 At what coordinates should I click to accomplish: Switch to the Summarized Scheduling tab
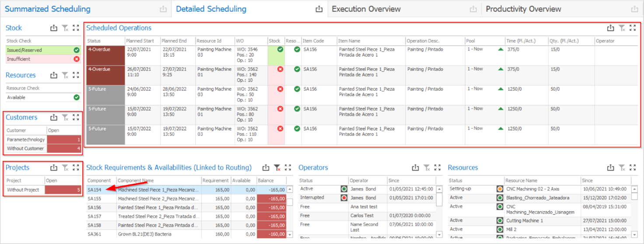[48, 9]
